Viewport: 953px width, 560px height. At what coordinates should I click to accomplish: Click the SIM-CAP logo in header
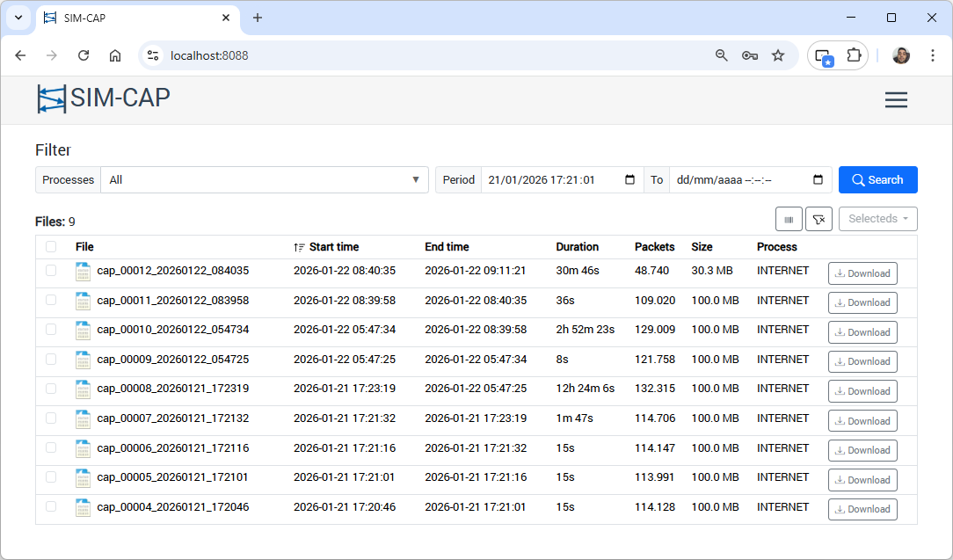click(104, 98)
